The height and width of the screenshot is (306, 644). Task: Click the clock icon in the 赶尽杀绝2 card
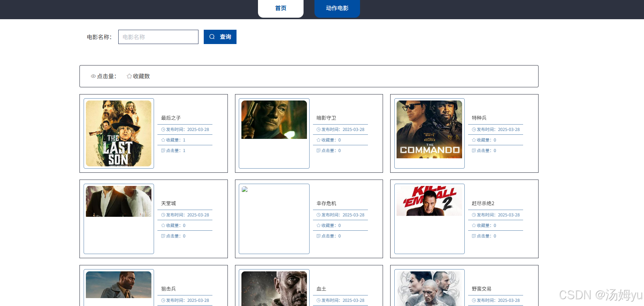point(474,215)
